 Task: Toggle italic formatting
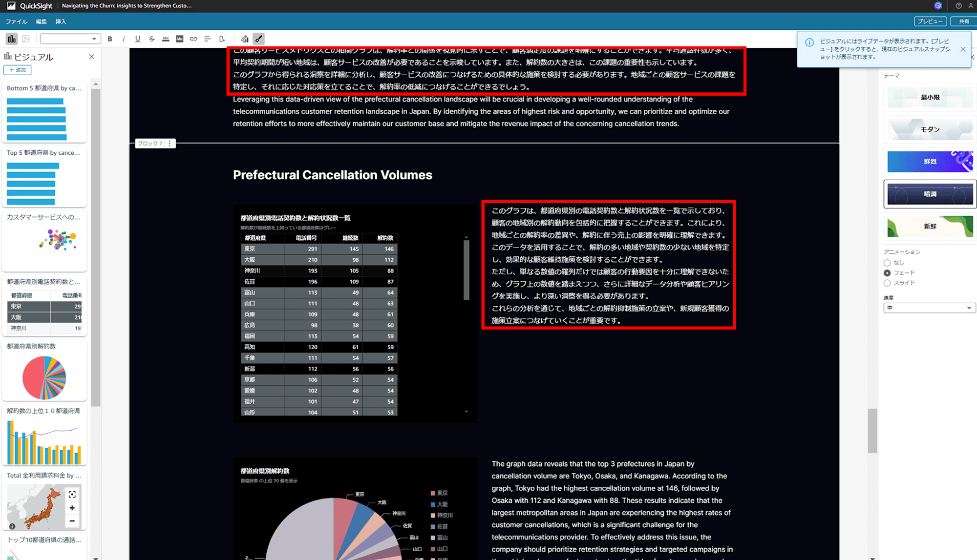click(124, 39)
